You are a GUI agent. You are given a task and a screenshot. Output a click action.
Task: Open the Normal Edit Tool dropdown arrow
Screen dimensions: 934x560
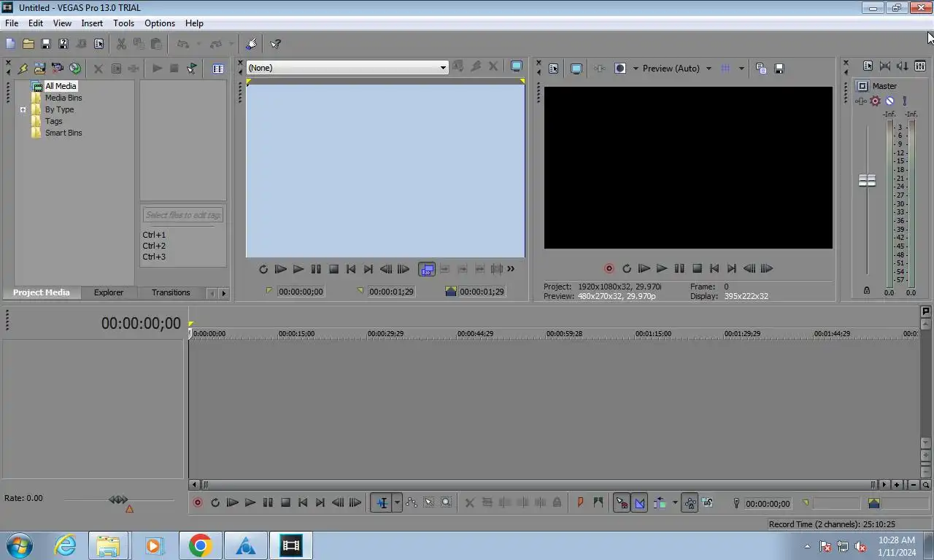coord(397,503)
